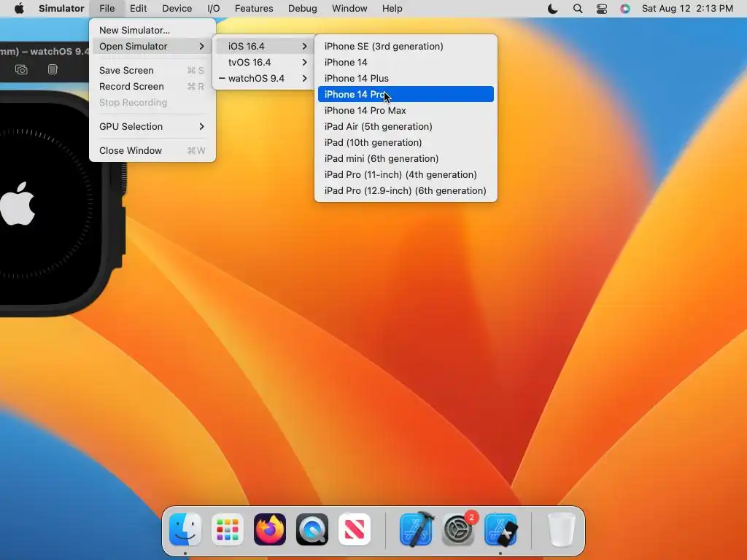Open the Features menu
The width and height of the screenshot is (747, 560).
point(254,9)
